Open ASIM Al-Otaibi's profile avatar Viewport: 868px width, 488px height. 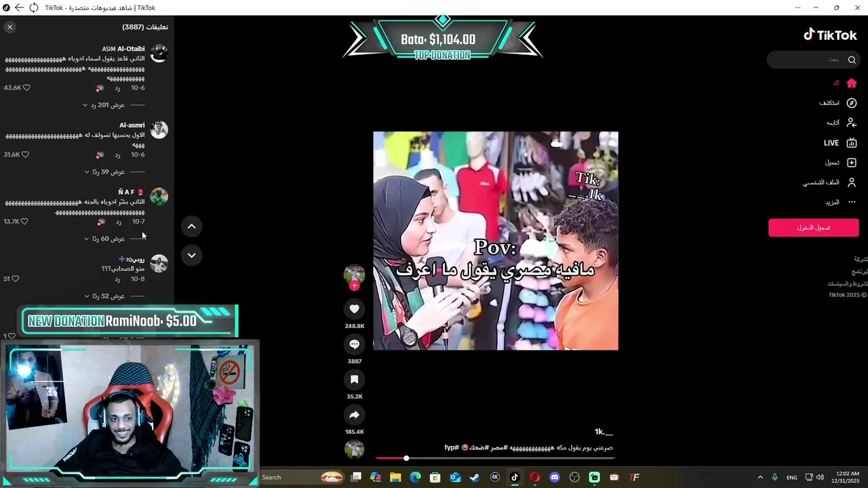tap(159, 54)
